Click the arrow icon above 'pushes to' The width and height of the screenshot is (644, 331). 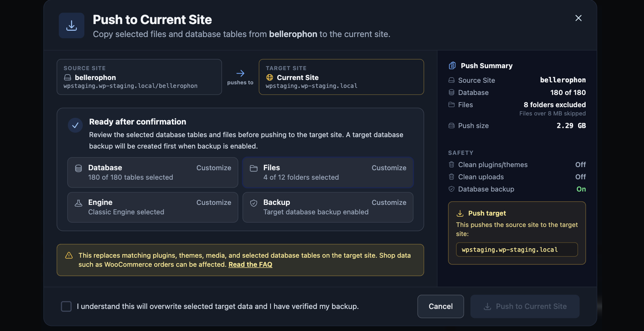(x=240, y=73)
